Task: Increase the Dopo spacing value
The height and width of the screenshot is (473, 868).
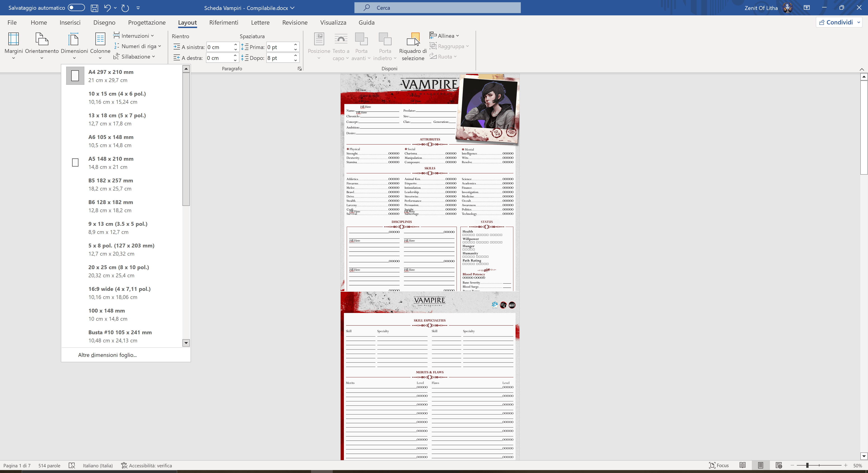Action: coord(295,55)
